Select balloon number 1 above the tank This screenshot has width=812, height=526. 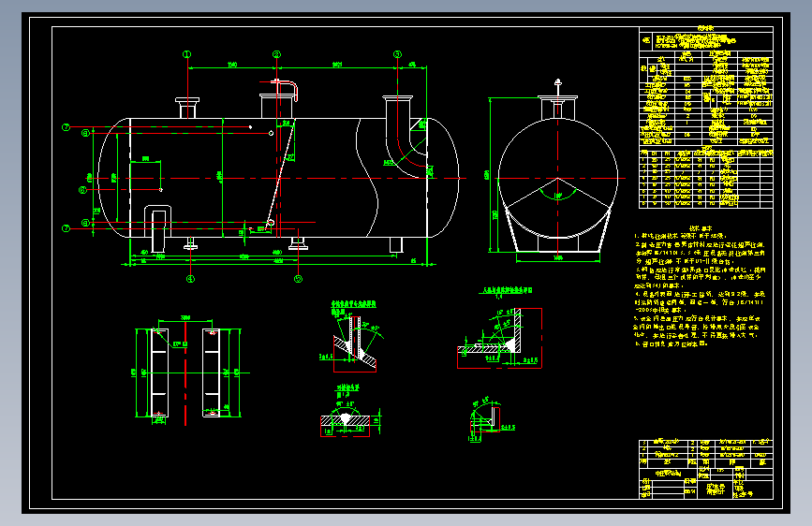pos(187,54)
